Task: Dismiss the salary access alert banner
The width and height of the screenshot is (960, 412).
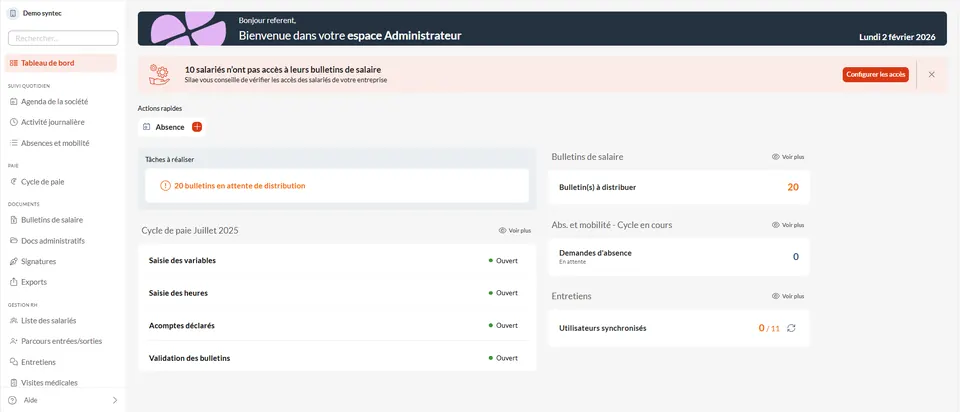Action: click(931, 75)
